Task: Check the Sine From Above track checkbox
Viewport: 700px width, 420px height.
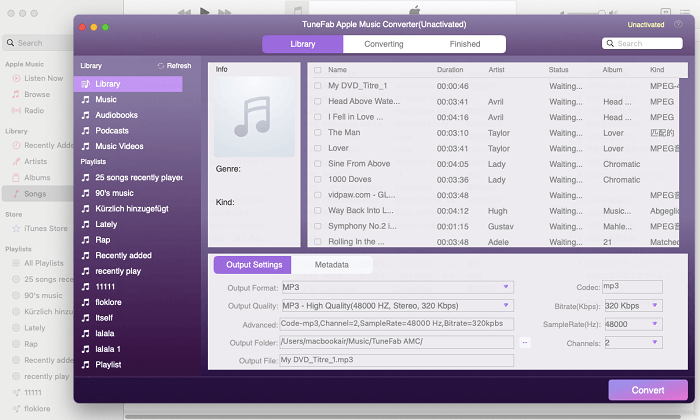Action: tap(317, 164)
